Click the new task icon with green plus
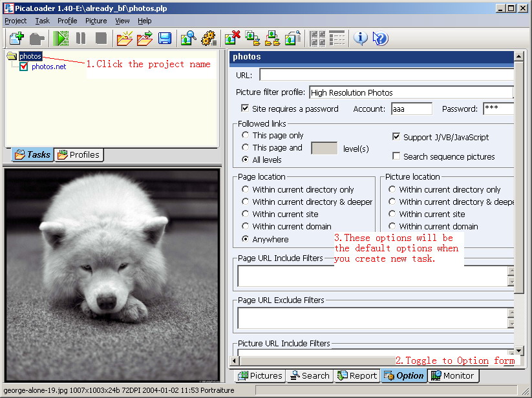532x398 pixels. [x=16, y=38]
